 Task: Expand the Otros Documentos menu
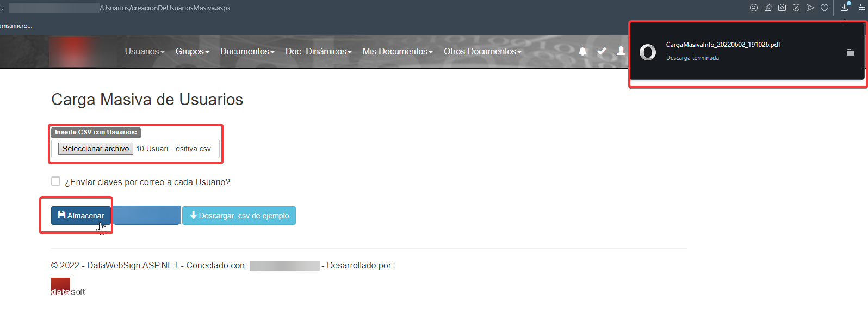pos(482,51)
